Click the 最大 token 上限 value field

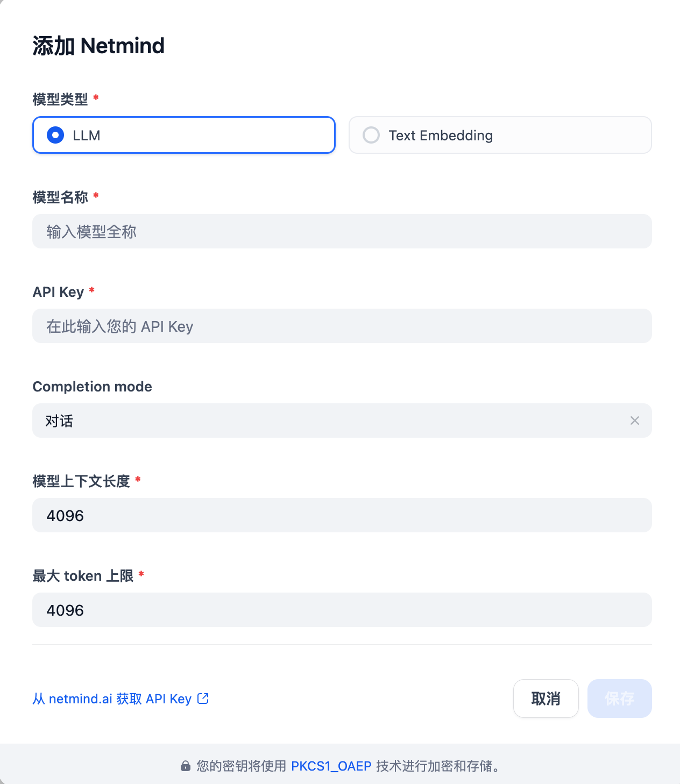[342, 610]
